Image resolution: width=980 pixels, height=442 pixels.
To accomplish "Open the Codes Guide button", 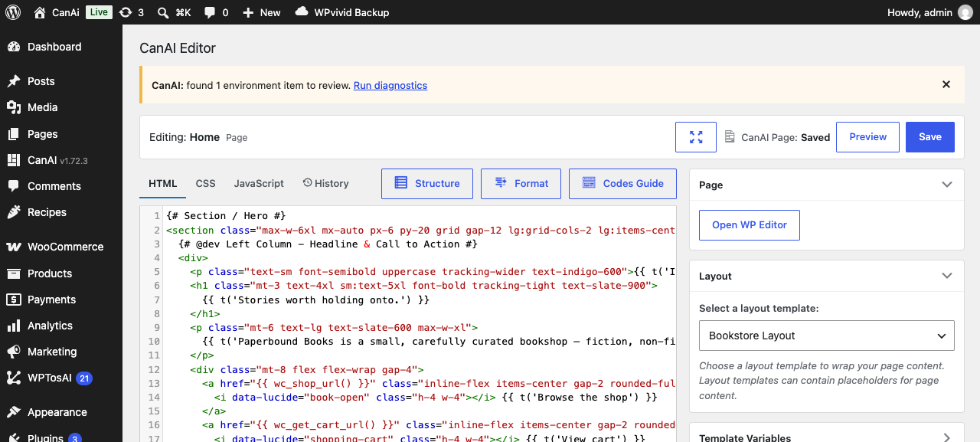I will [622, 184].
